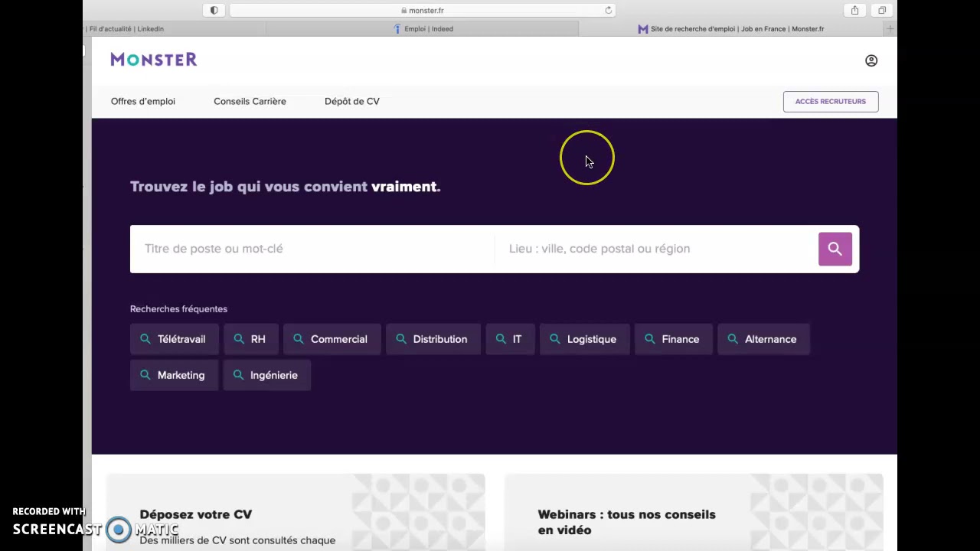This screenshot has height=551, width=980.
Task: Focus the Titre de poste ou mot-clé field
Action: coord(312,249)
